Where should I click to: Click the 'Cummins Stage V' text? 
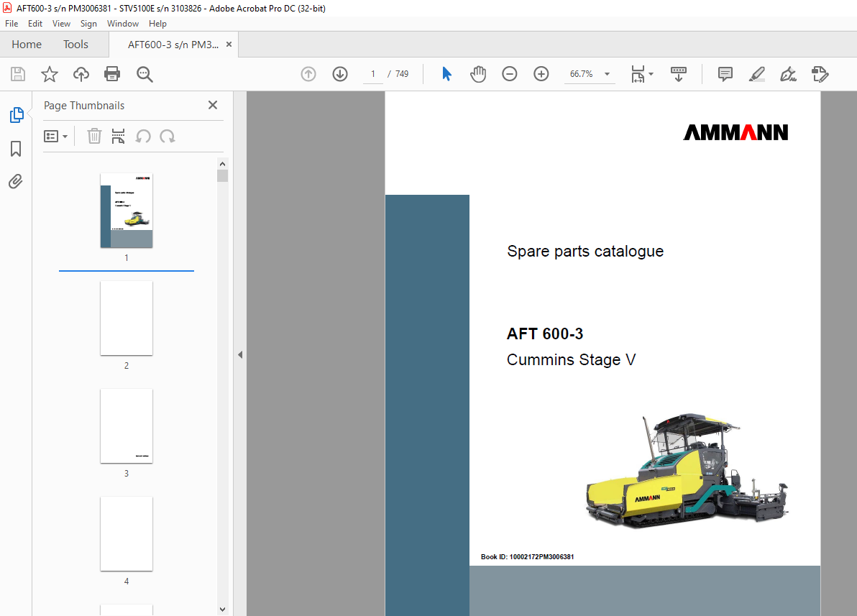coord(571,359)
